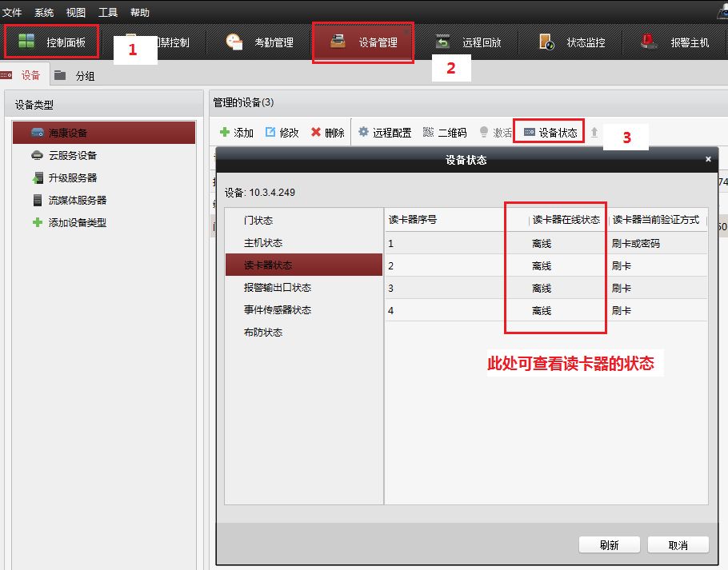728x570 pixels.
Task: Open 远程配置 remote configuration
Action: 384,133
